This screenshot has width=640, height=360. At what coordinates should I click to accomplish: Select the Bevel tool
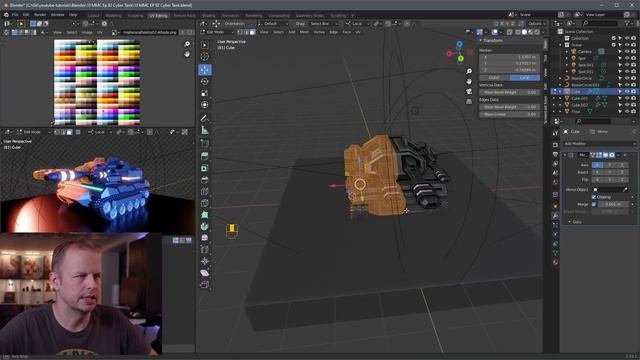tap(205, 180)
